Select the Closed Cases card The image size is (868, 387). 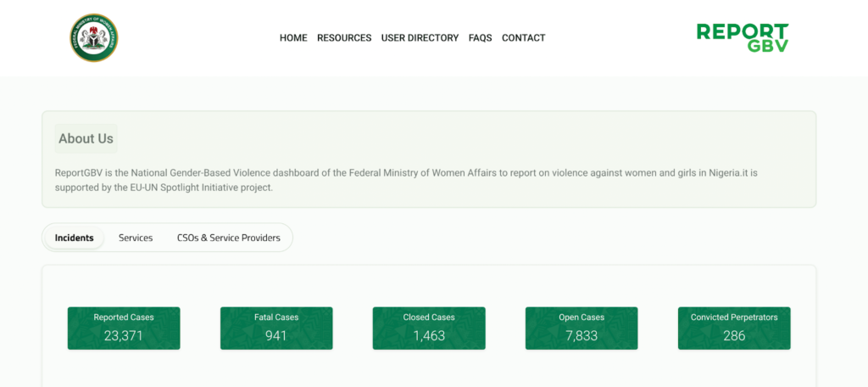(x=429, y=328)
